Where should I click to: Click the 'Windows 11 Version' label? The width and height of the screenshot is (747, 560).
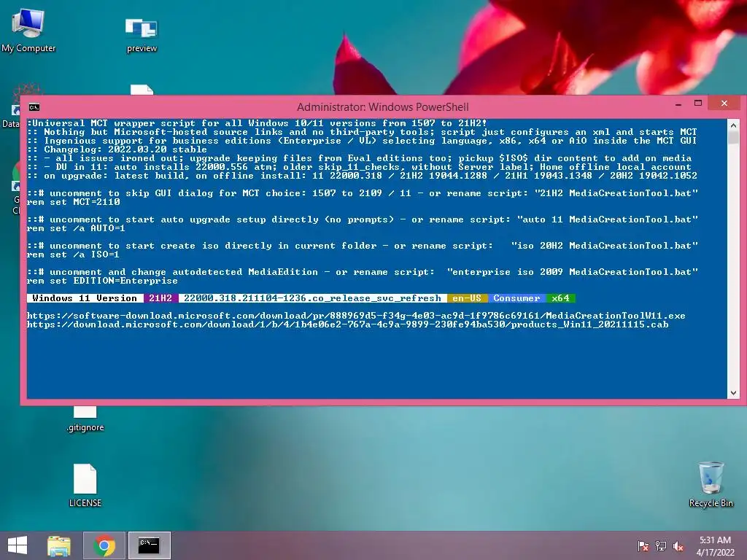85,298
